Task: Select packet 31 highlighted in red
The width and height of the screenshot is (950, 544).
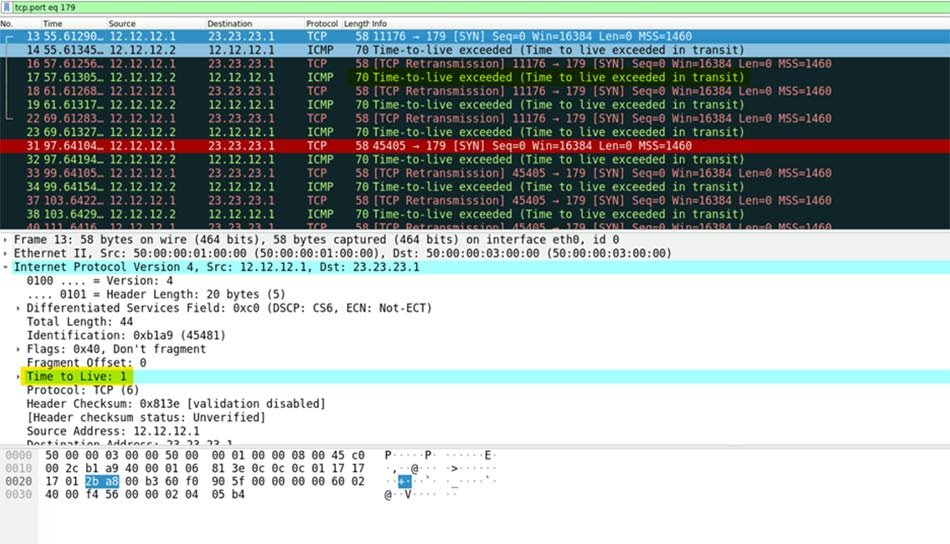Action: 400,146
